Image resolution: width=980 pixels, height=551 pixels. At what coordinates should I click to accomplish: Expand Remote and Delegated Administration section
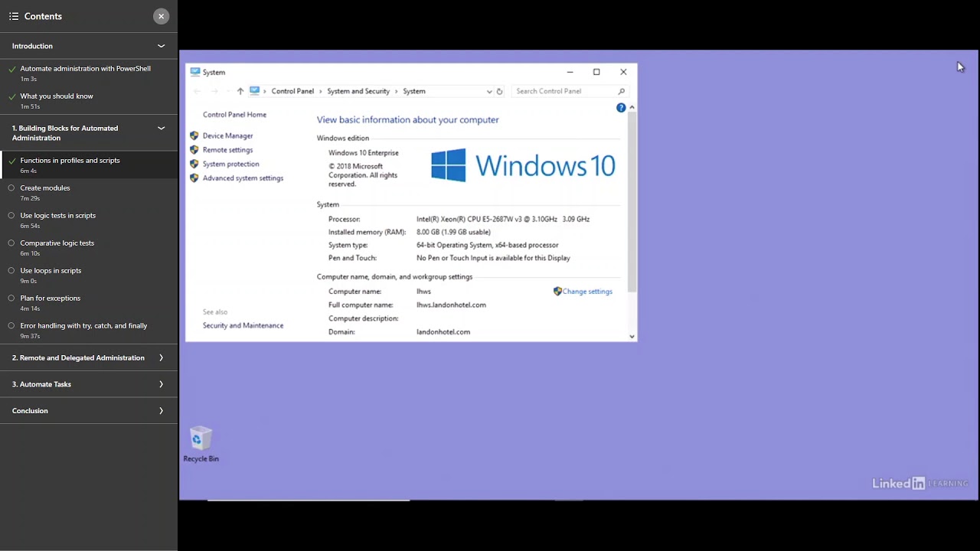[161, 357]
